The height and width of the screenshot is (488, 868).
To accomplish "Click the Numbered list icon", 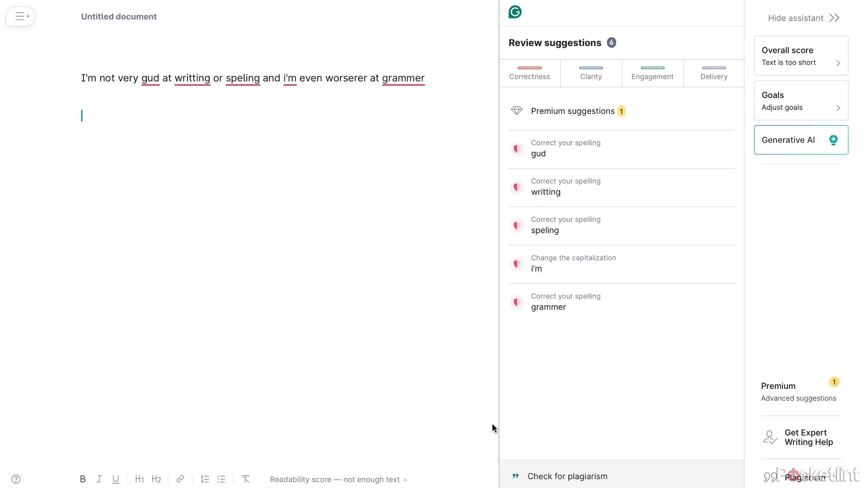I will 204,479.
